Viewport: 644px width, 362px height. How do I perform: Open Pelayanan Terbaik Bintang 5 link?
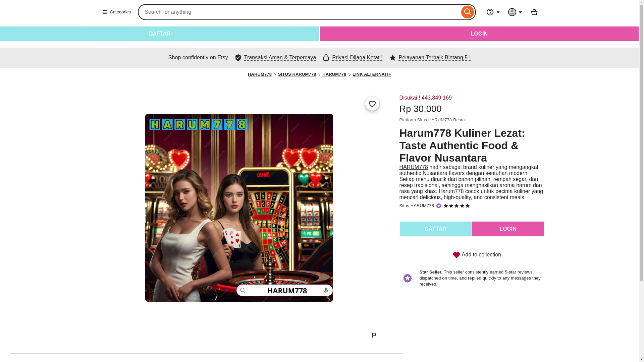click(434, 58)
